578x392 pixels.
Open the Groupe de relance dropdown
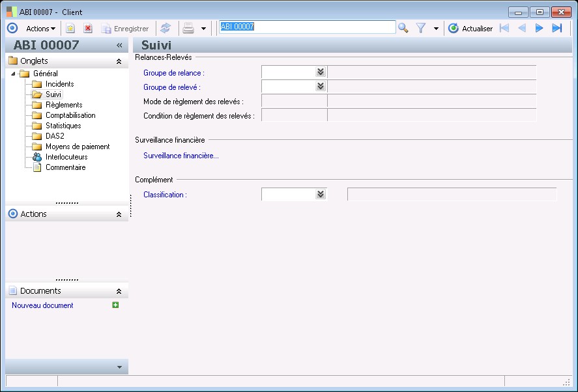[x=320, y=72]
